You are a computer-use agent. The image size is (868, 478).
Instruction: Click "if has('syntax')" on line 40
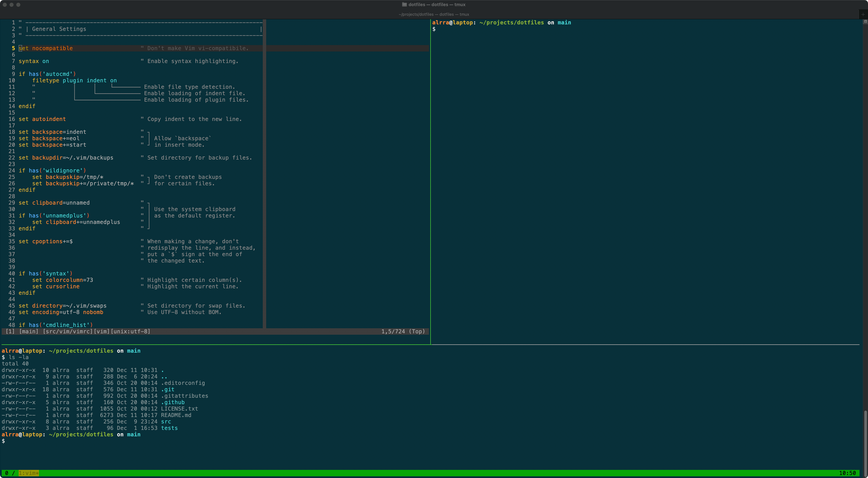(x=45, y=274)
